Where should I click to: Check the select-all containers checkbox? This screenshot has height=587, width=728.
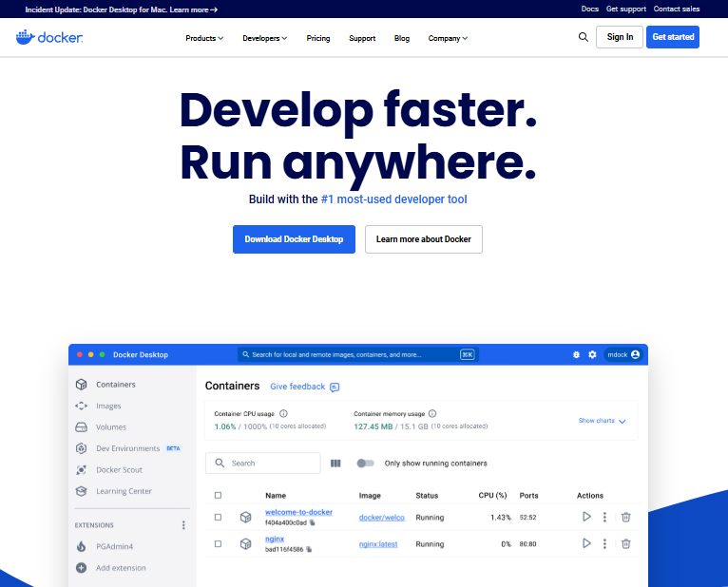(x=219, y=496)
